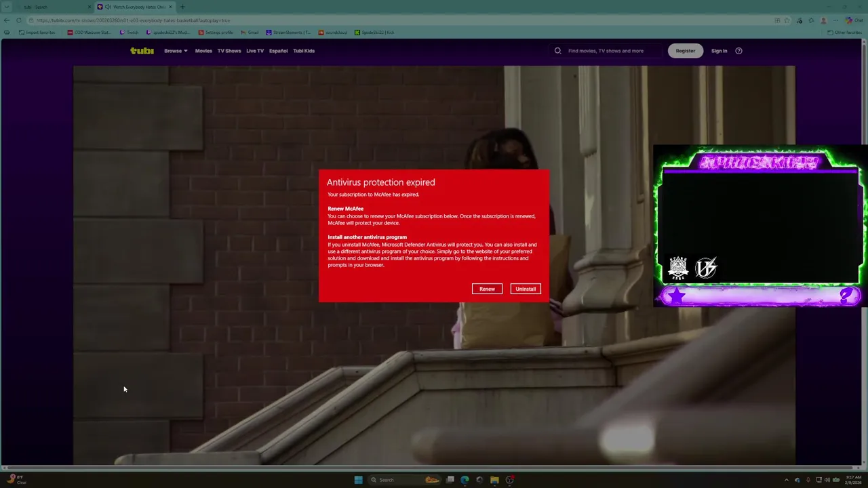Screen dimensions: 868x488
Task: Show hidden system tray icons
Action: click(787, 480)
